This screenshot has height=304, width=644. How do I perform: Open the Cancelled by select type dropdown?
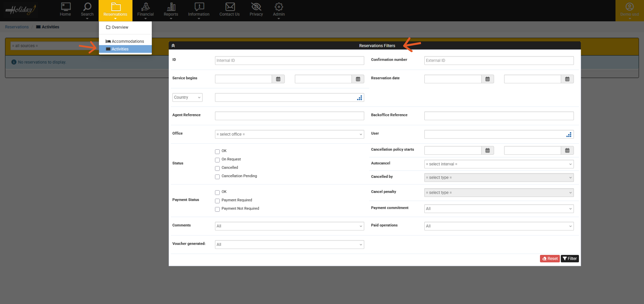[x=499, y=178]
